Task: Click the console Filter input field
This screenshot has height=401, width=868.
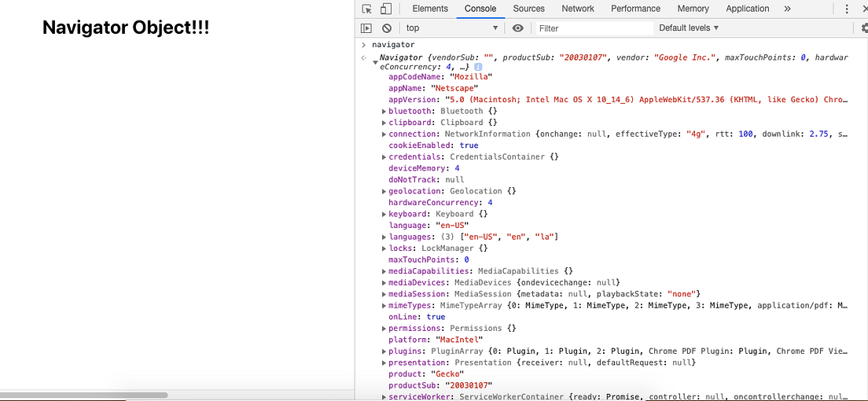Action: [x=594, y=28]
